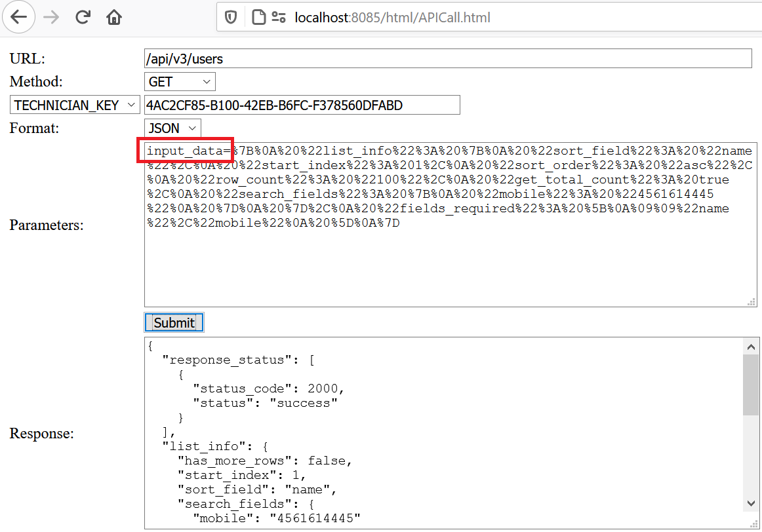Viewport: 762px width, 532px height.
Task: Click the "response_status": [ line
Action: pos(238,360)
